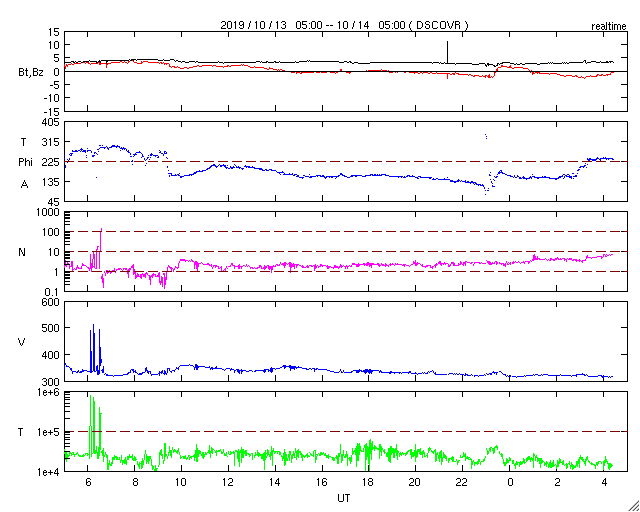The image size is (640, 512).
Task: Click the velocity spikes near 6 UT
Action: pyautogui.click(x=96, y=349)
